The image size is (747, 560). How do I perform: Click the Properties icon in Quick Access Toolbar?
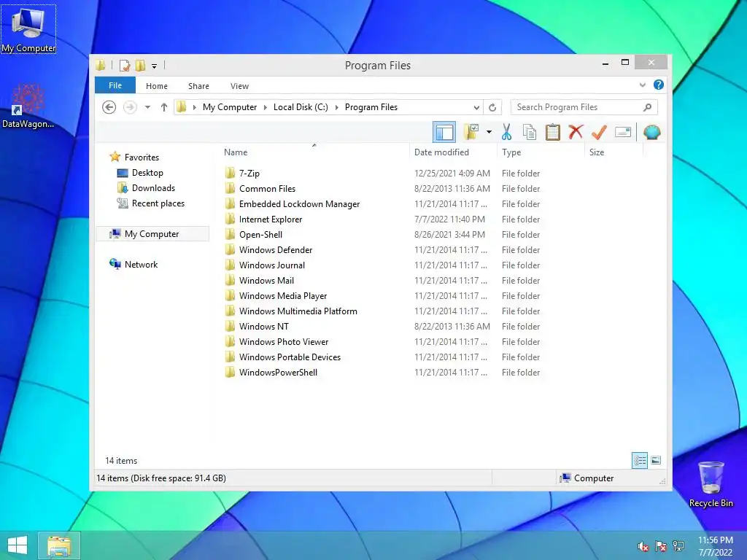124,66
